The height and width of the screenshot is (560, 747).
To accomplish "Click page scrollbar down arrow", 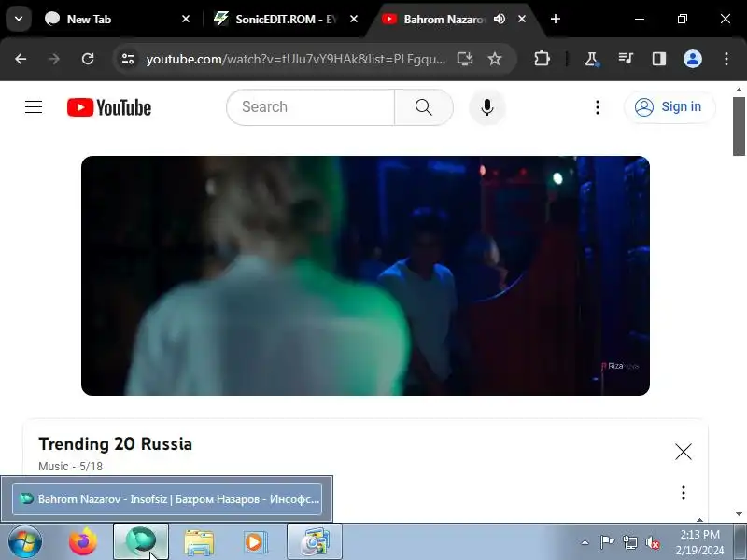I will [739, 514].
